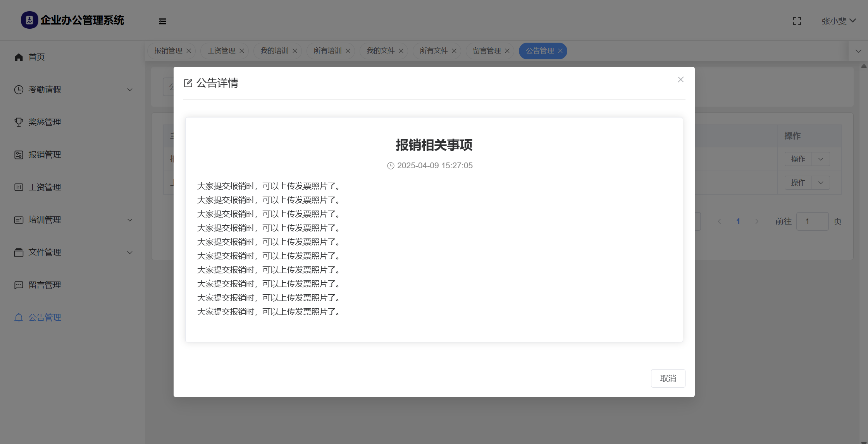868x444 pixels.
Task: Open the 张小斐 user dropdown
Action: click(x=838, y=21)
